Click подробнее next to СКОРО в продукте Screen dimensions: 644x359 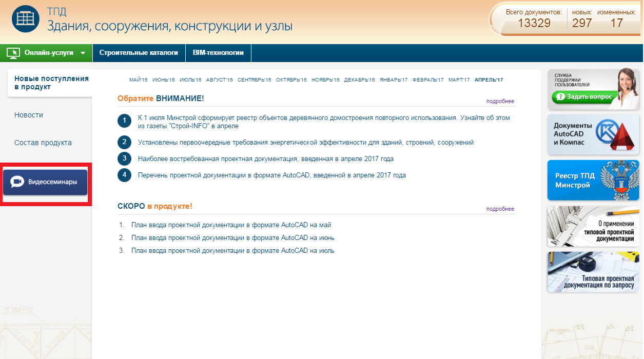pyautogui.click(x=500, y=209)
